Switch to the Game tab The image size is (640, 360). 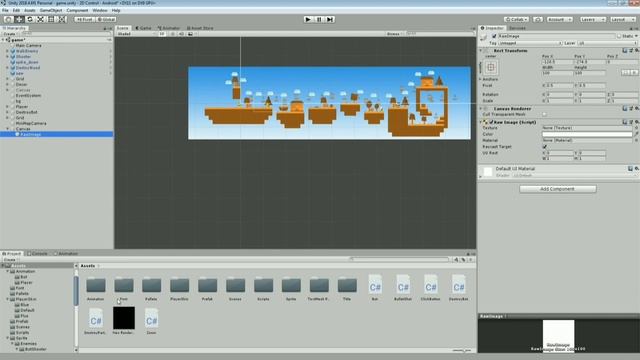coord(144,28)
